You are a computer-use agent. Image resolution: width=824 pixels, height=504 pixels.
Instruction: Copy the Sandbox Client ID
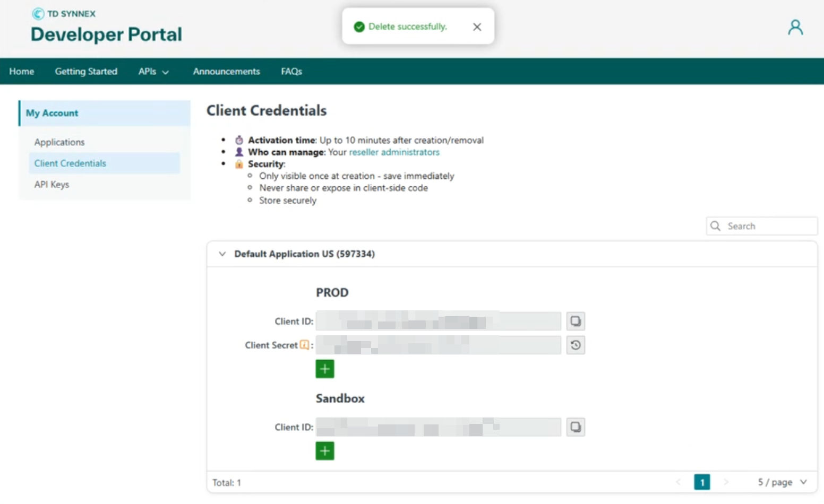(575, 427)
